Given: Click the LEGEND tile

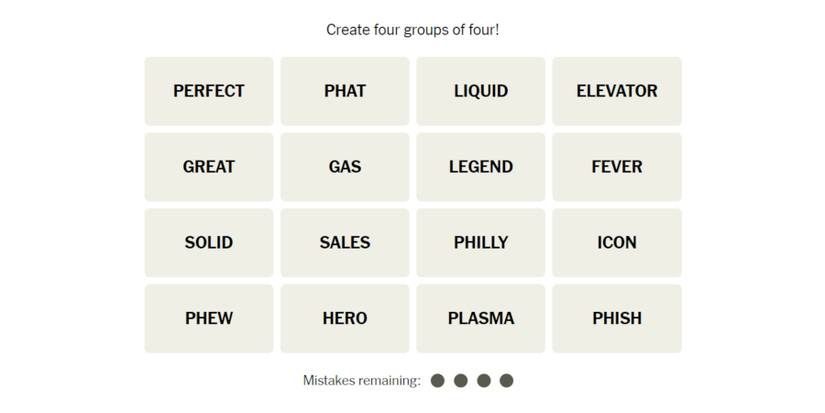Looking at the screenshot, I should 480,167.
